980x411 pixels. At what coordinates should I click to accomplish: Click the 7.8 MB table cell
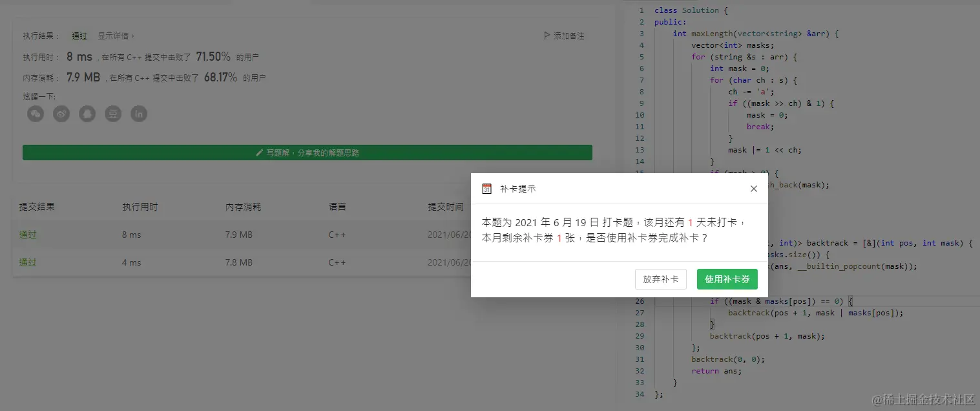coord(239,262)
